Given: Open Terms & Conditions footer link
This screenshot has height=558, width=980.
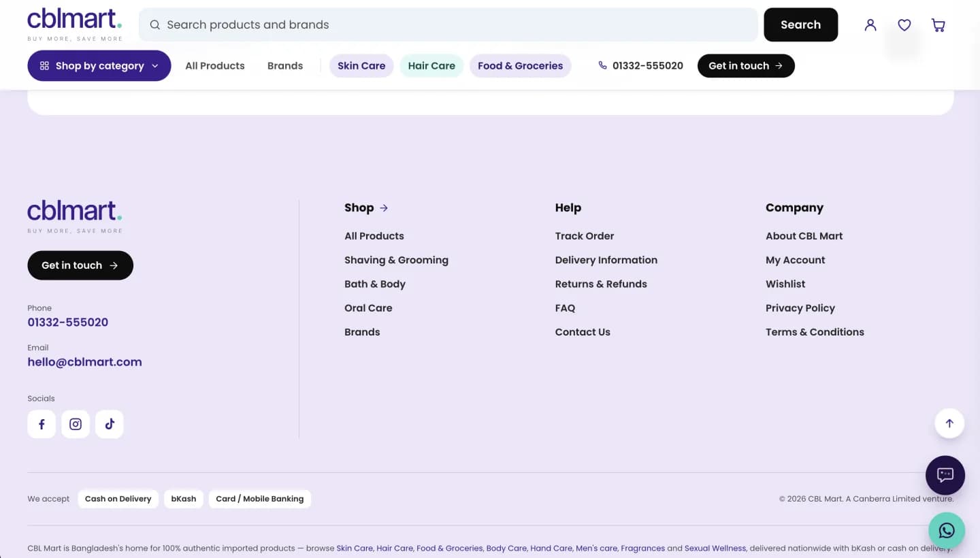Looking at the screenshot, I should (x=815, y=332).
